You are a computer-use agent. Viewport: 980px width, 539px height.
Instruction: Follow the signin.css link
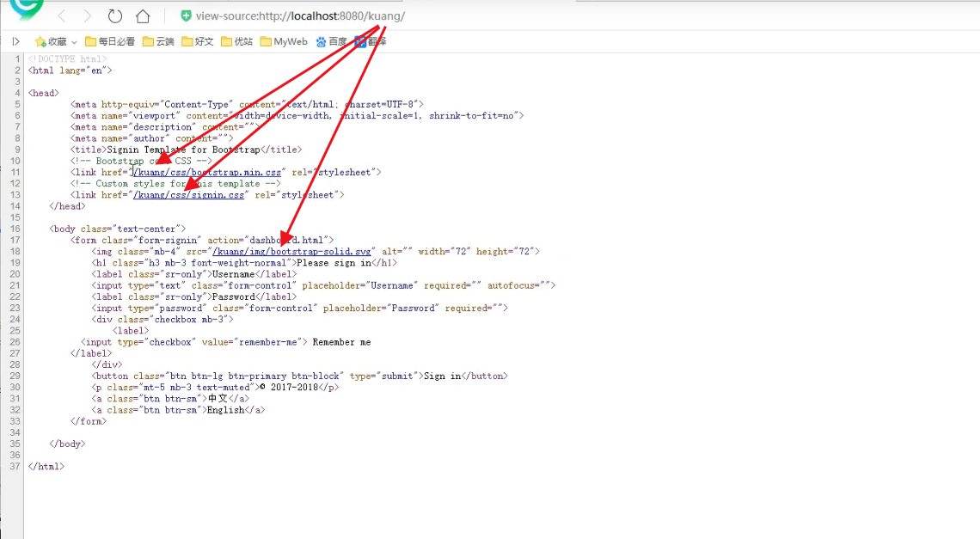(x=189, y=194)
